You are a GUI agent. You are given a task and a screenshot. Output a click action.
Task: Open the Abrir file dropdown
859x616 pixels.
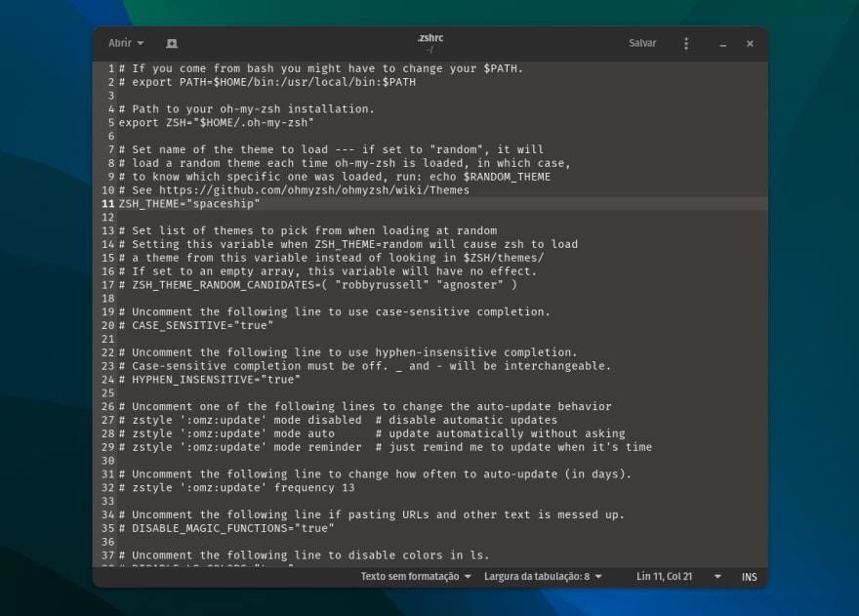click(126, 43)
